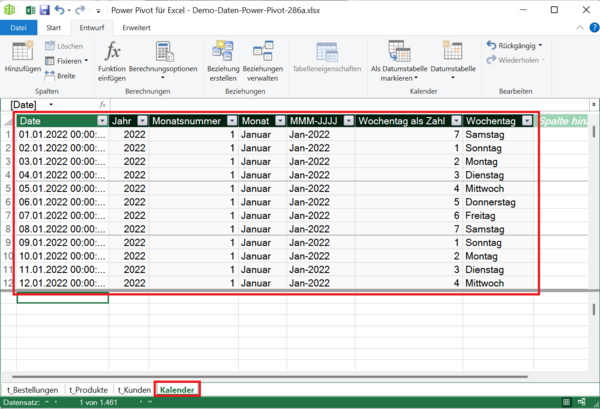This screenshot has width=600, height=409.
Task: Expand the Fixieren dropdown
Action: (85, 61)
